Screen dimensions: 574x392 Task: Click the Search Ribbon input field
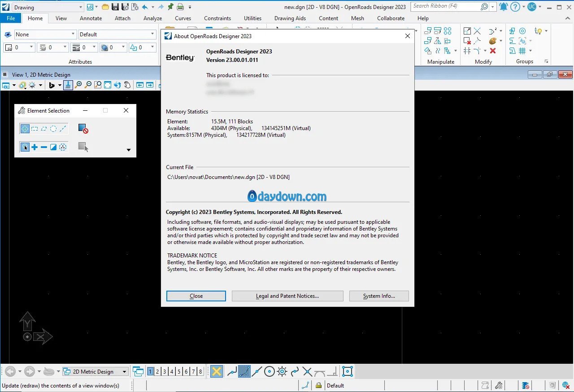[446, 7]
